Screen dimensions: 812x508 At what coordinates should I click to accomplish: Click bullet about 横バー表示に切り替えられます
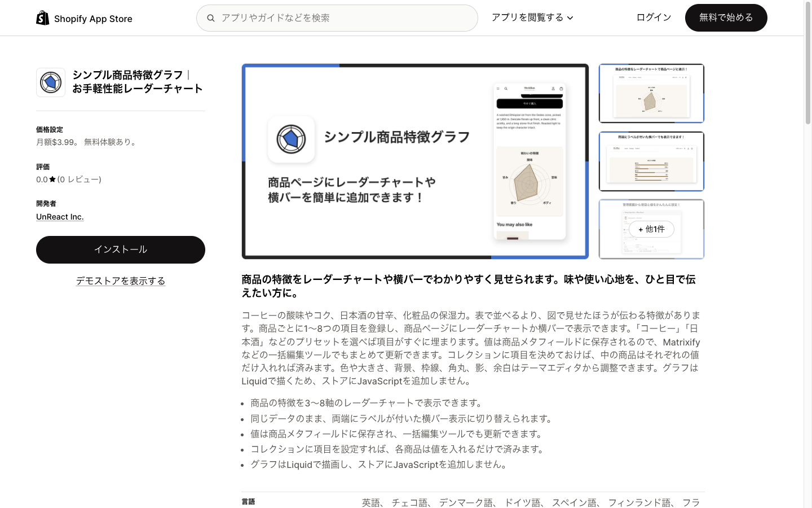(x=403, y=419)
